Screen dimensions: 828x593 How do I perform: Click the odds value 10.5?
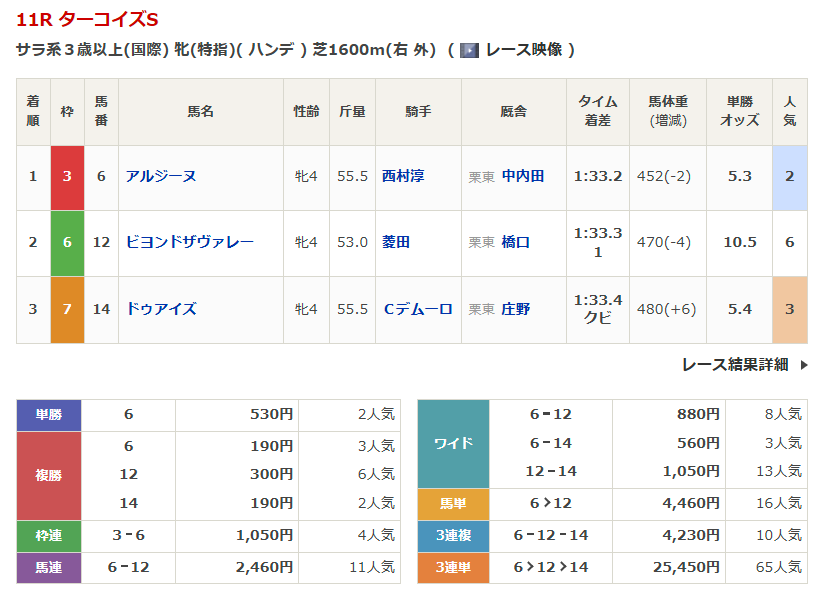click(739, 242)
